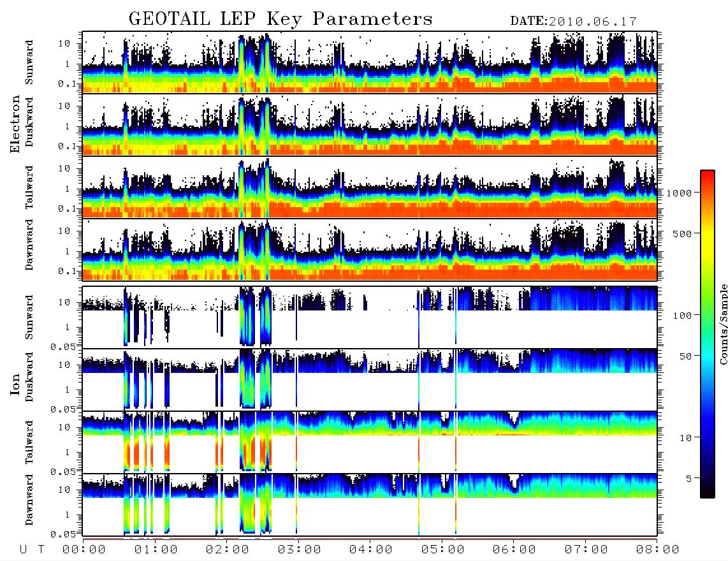Click the 05:00 time tick label
This screenshot has width=728, height=561.
click(x=443, y=550)
